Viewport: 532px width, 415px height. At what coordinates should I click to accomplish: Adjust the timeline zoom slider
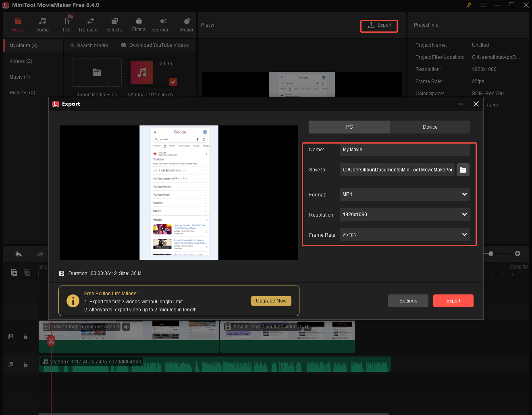[x=491, y=254]
